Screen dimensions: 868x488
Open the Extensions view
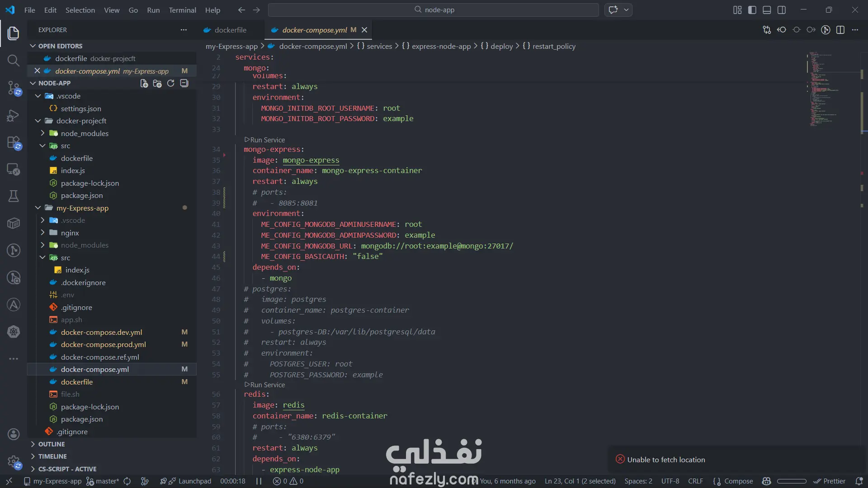tap(14, 143)
